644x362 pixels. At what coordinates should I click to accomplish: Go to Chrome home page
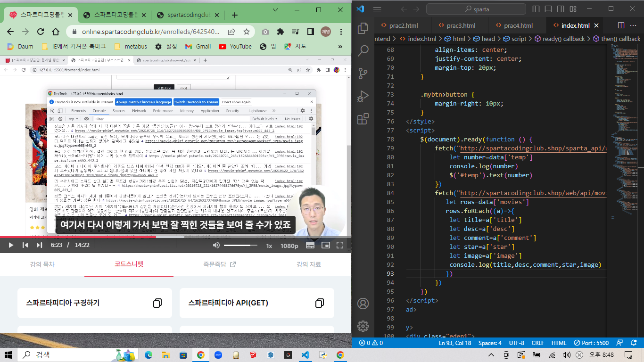coord(56,32)
